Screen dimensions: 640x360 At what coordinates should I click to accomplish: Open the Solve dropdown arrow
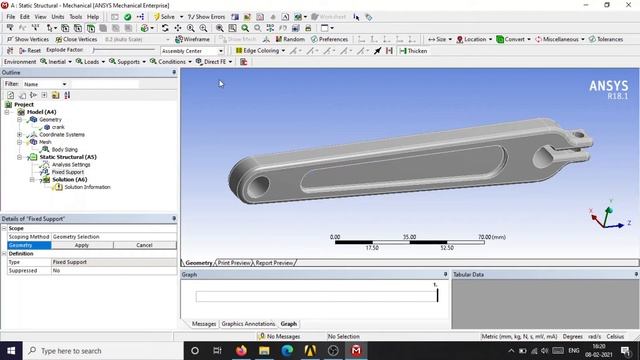(x=181, y=17)
